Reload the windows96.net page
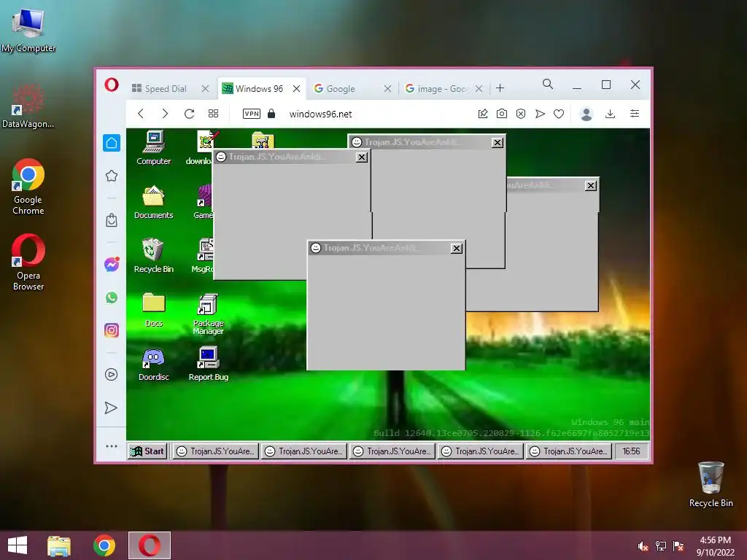Viewport: 747px width, 560px height. pyautogui.click(x=189, y=113)
